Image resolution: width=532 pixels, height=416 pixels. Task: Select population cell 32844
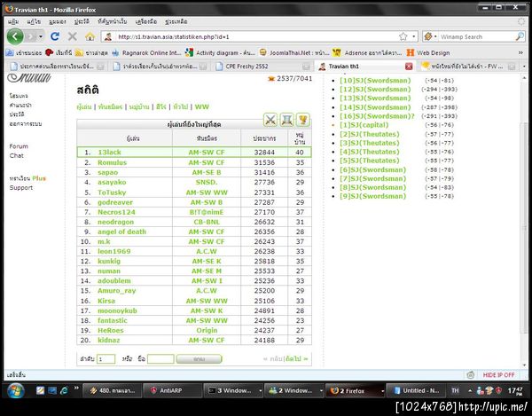pyautogui.click(x=264, y=152)
